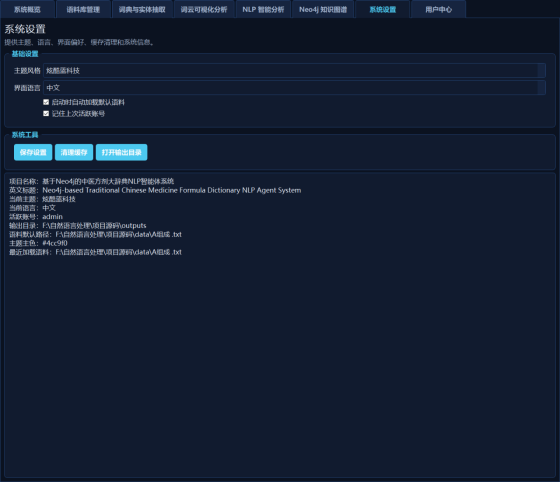Click the 当前语言 中文 line
The height and width of the screenshot is (483, 560).
pyautogui.click(x=32, y=208)
